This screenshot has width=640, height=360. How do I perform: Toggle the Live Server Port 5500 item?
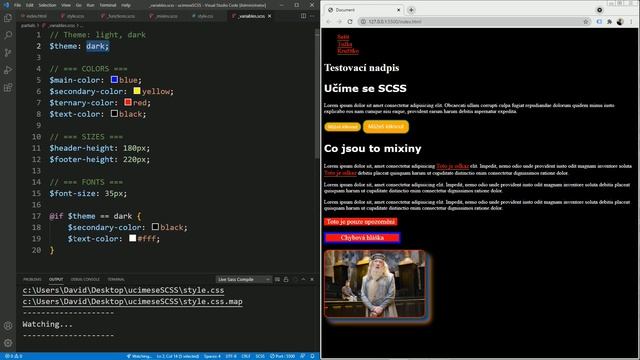click(x=282, y=356)
